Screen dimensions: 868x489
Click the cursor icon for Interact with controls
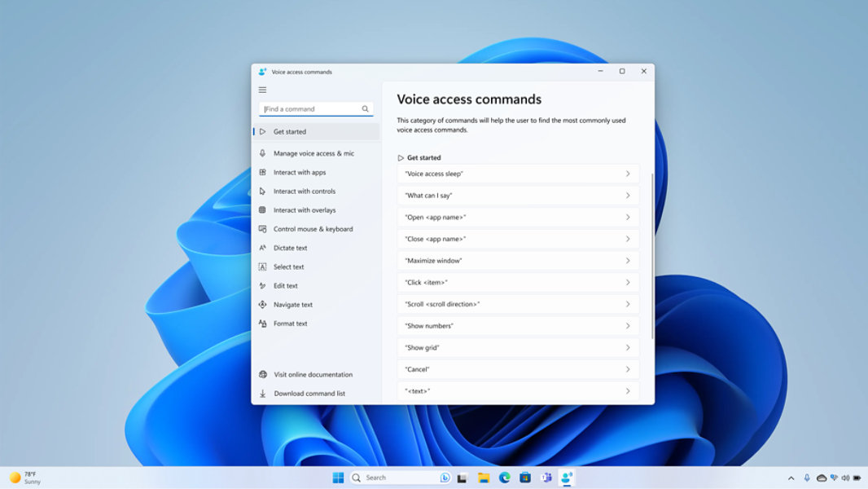pyautogui.click(x=262, y=191)
